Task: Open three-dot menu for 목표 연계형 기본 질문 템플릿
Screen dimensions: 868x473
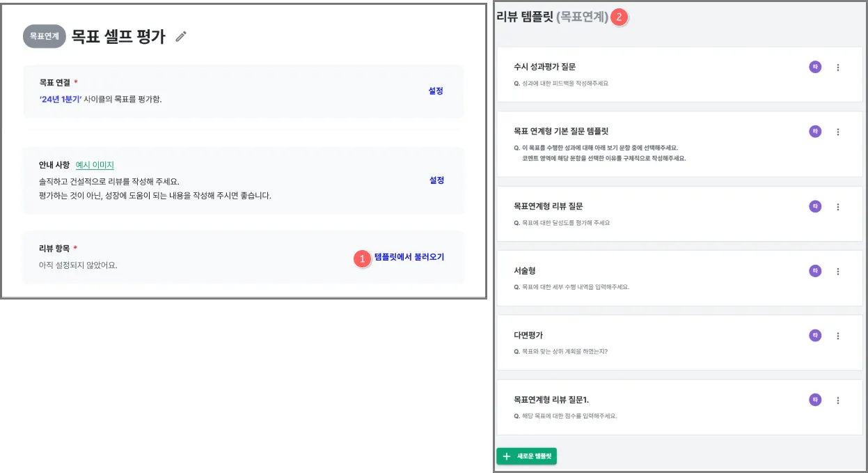Action: (x=838, y=132)
